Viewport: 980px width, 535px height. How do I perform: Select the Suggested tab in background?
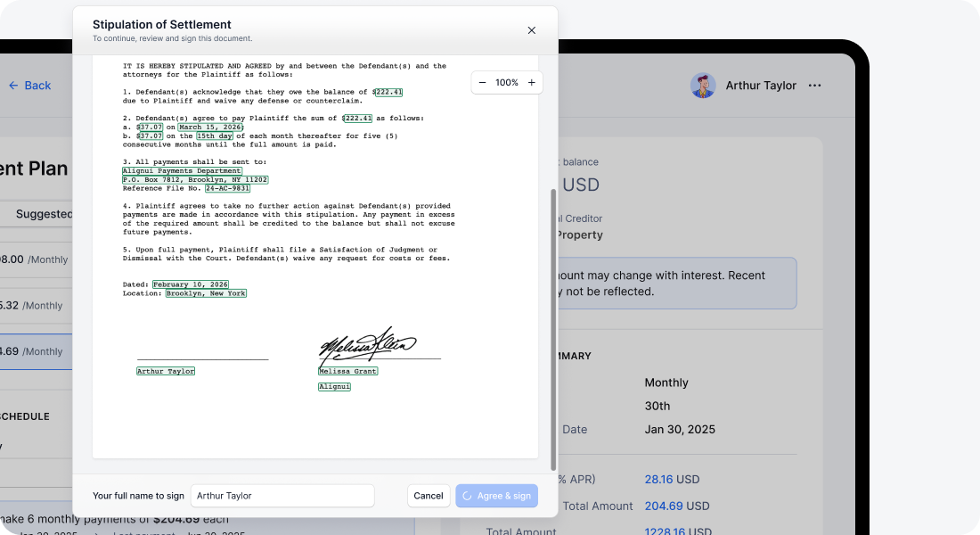44,214
